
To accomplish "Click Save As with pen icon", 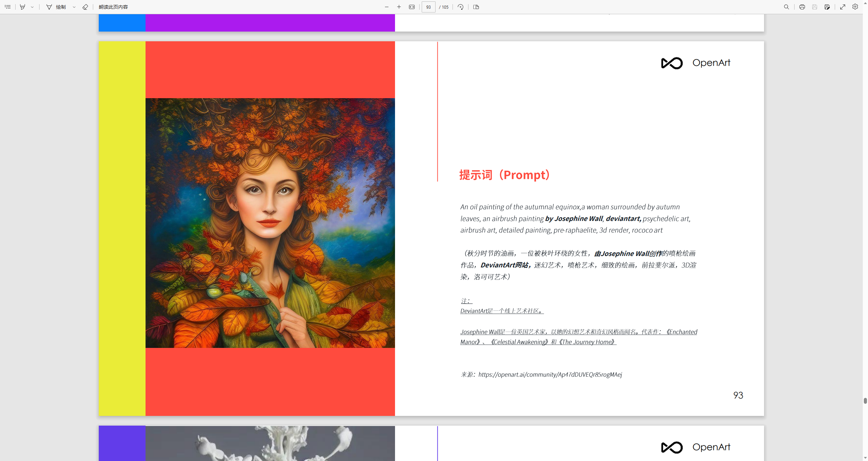I will pyautogui.click(x=827, y=7).
